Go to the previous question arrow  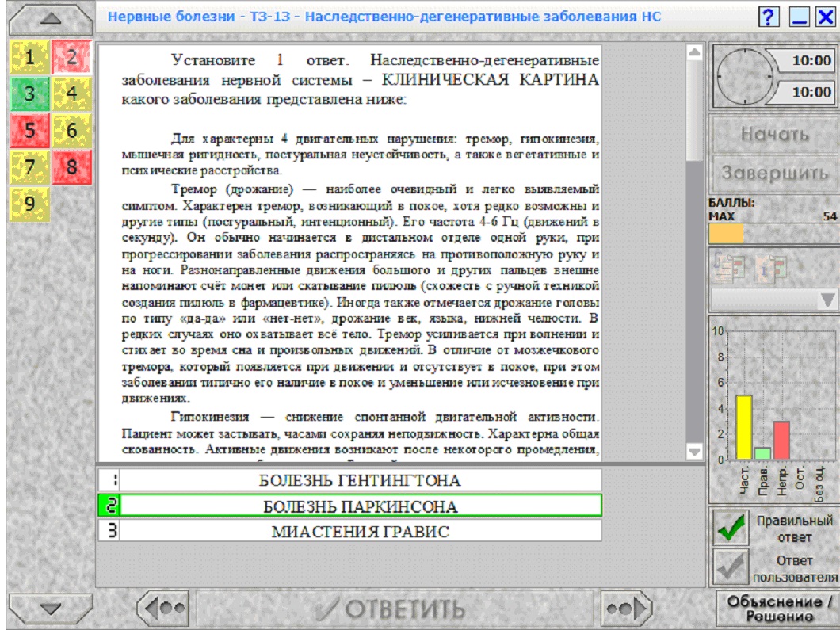coord(165,608)
